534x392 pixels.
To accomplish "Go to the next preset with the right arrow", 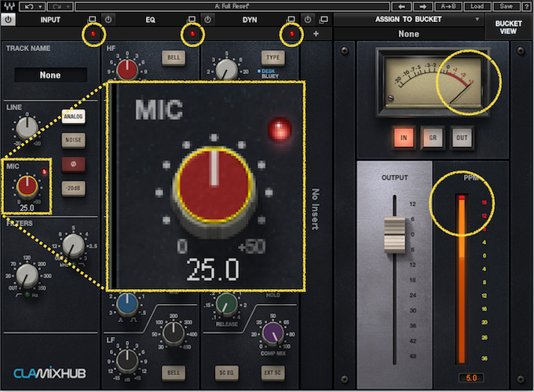I will pos(422,6).
